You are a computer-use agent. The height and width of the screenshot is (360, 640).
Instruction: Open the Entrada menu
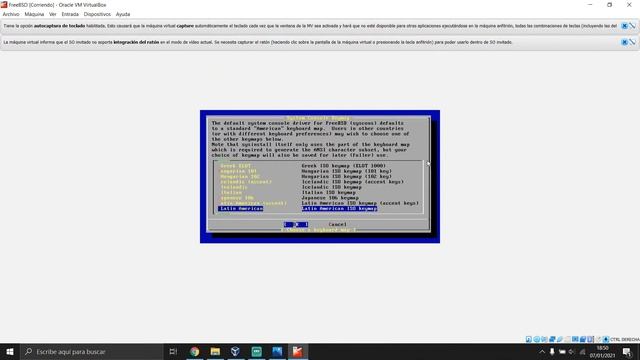(70, 14)
